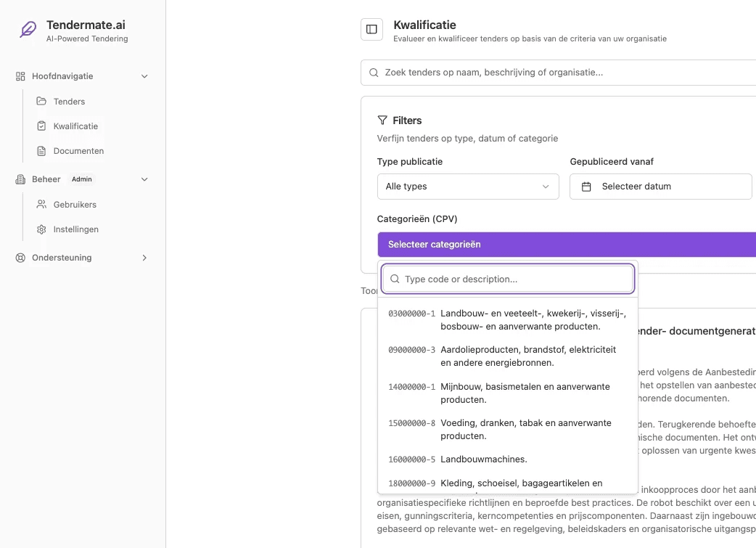This screenshot has width=756, height=548.
Task: Click the Tenders folder icon
Action: (41, 102)
